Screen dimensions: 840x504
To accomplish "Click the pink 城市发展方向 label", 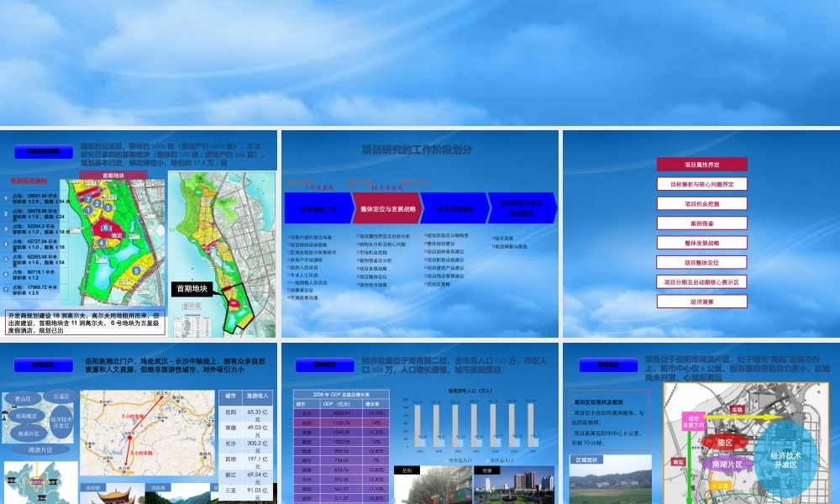I will point(693,422).
